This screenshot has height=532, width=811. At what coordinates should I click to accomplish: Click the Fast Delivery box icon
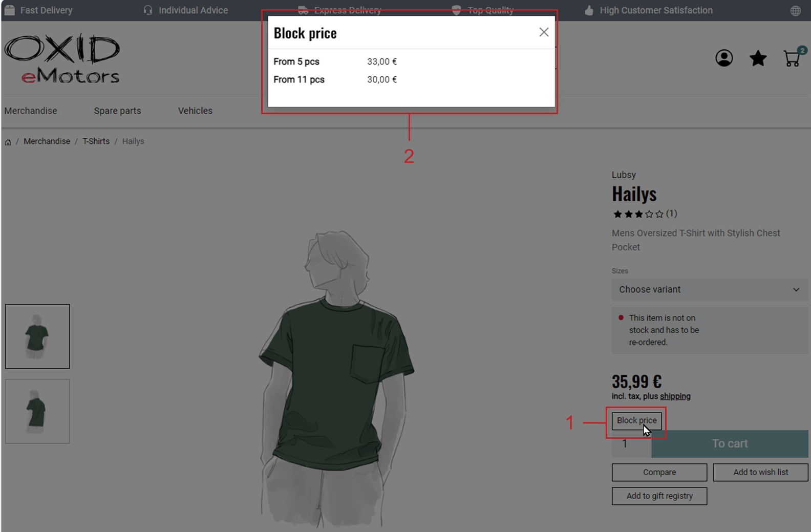(x=10, y=10)
